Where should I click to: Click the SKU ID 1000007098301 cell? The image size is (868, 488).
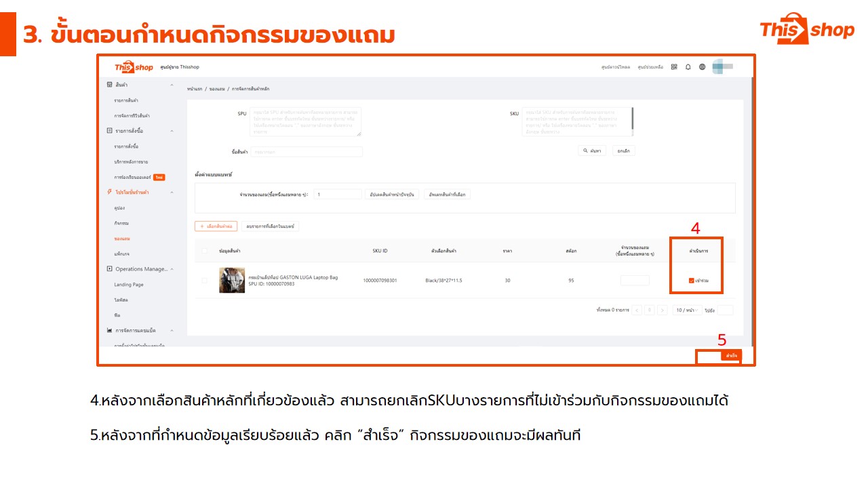tap(380, 281)
